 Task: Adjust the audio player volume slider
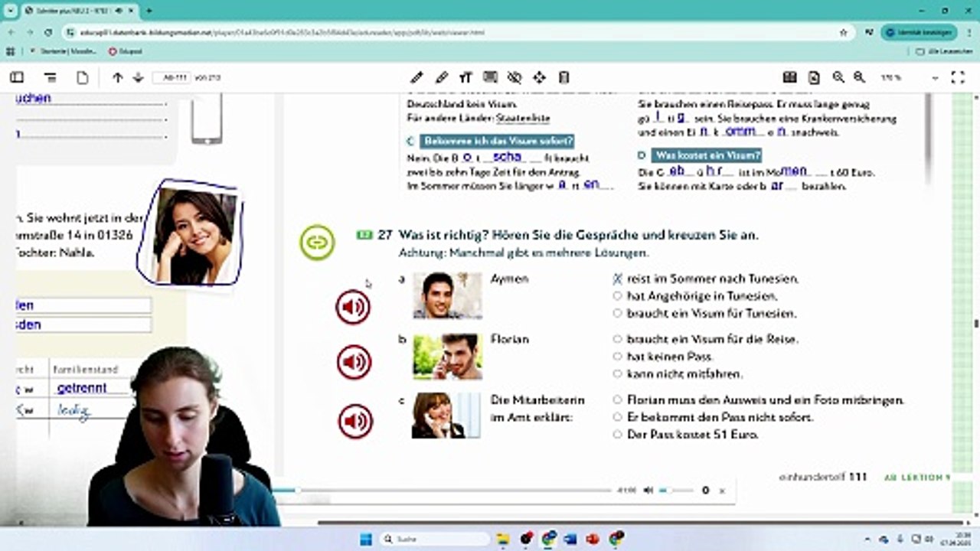(x=675, y=490)
